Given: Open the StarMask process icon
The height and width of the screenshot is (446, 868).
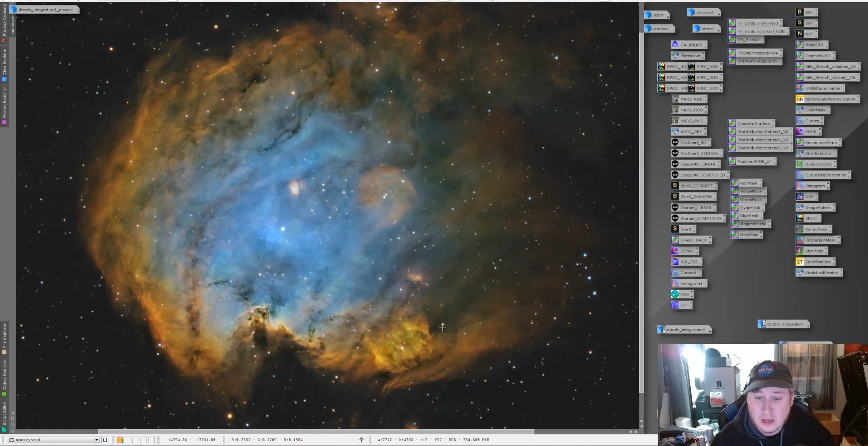Looking at the screenshot, I should point(813,251).
